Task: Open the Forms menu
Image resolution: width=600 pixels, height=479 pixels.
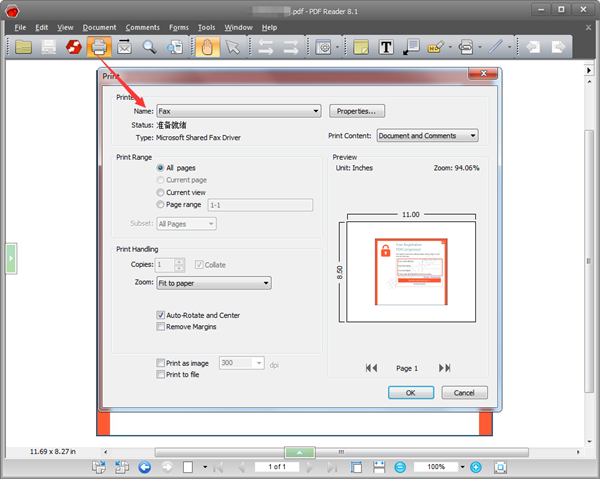Action: (x=179, y=28)
